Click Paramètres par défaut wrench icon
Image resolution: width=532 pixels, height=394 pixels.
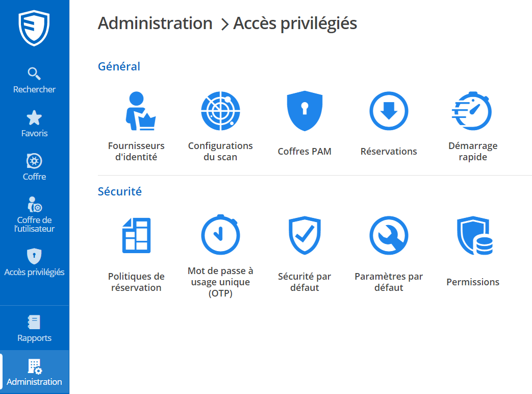[389, 235]
